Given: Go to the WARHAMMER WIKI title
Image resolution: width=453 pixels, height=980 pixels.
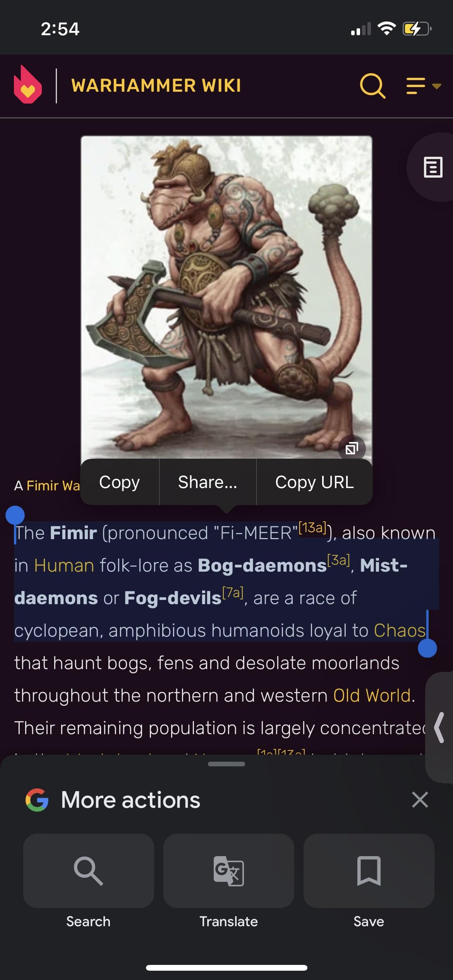Looking at the screenshot, I should [x=156, y=86].
